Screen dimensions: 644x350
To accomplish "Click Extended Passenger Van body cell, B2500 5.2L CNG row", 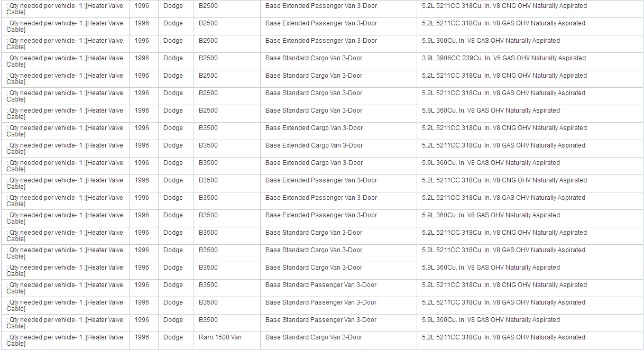I will (x=338, y=9).
